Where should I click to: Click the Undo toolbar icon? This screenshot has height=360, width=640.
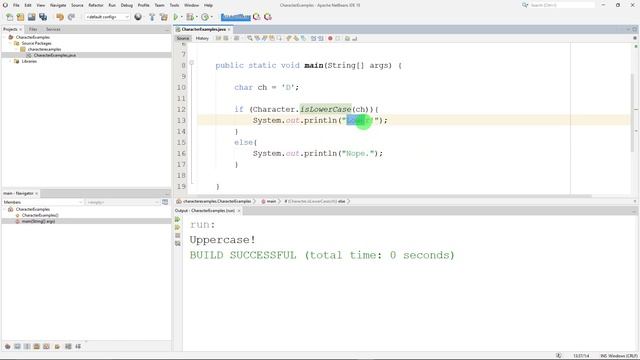(60, 17)
